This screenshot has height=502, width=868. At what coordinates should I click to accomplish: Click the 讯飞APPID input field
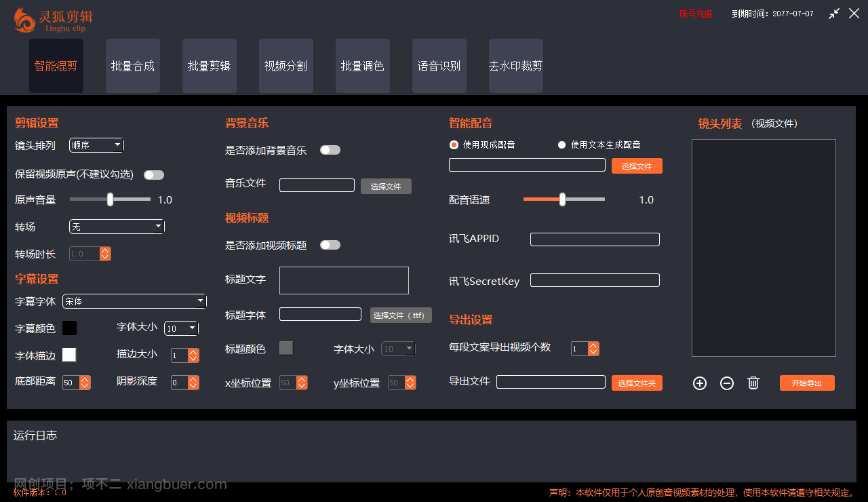pyautogui.click(x=595, y=239)
